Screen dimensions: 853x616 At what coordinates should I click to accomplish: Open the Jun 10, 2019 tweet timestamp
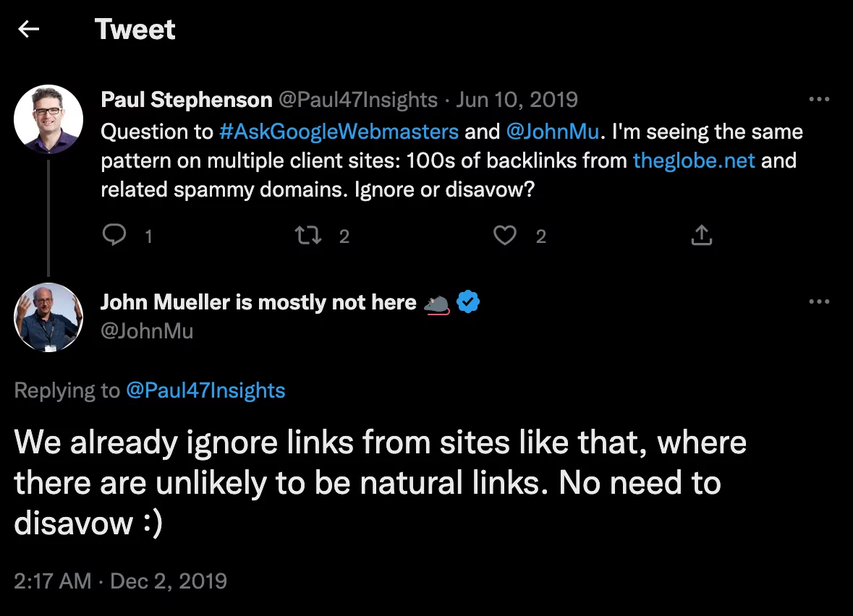(517, 100)
